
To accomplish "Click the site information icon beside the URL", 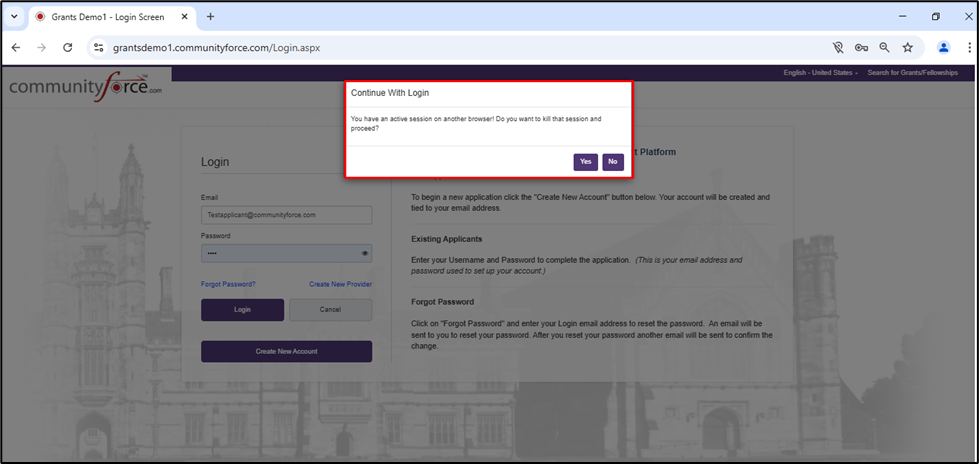I will [98, 47].
